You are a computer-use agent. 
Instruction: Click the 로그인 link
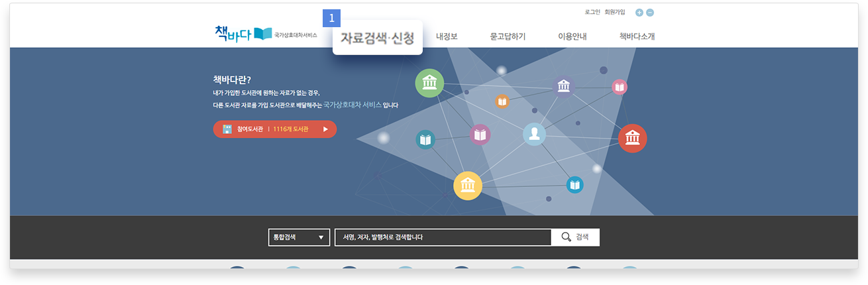tap(592, 12)
